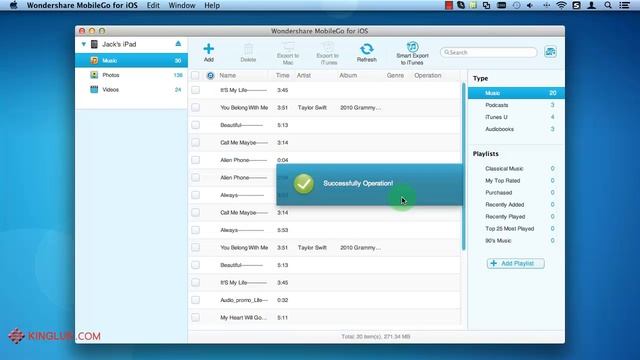The image size is (640, 360).
Task: Check the My Heart Will Go row
Action: [196, 317]
